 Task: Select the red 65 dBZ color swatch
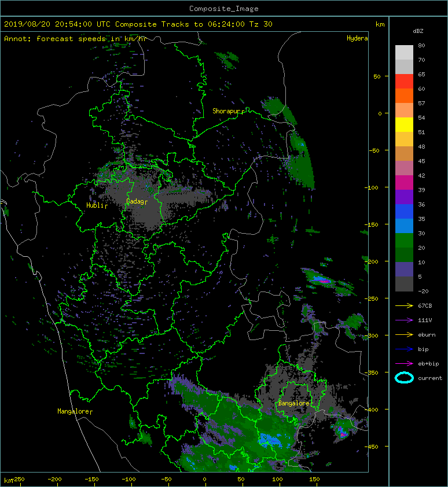click(x=404, y=82)
